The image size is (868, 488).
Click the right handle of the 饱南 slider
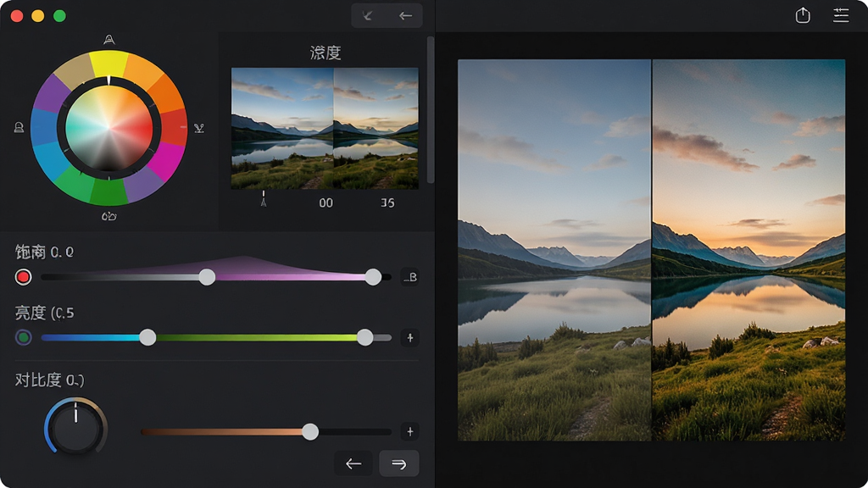373,277
